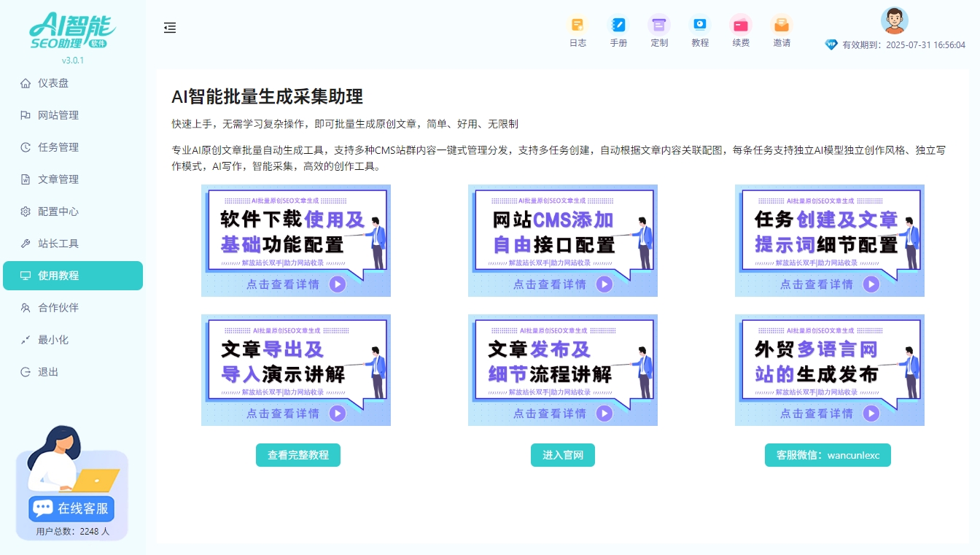Collapse the sidebar with the hamburger icon
Screen dimensions: 980x555
[170, 28]
